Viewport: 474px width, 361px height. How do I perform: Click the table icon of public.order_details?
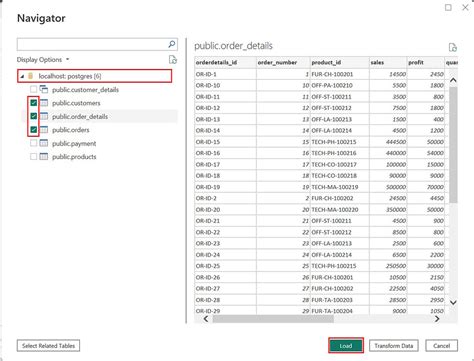pyautogui.click(x=44, y=116)
